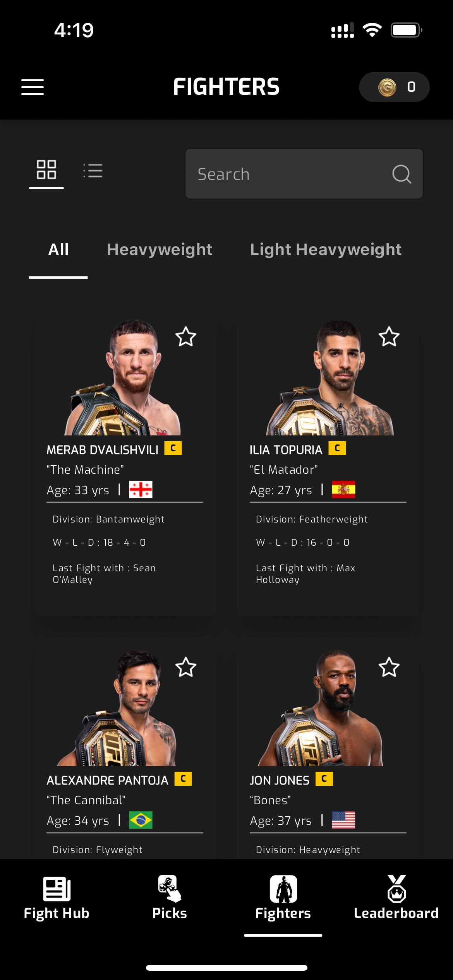Viewport: 453px width, 980px height.
Task: Open the hamburger menu
Action: pos(33,87)
